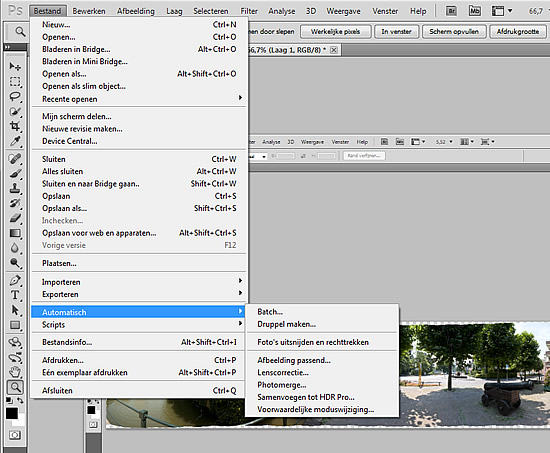
Task: Select the Move tool
Action: pyautogui.click(x=15, y=66)
